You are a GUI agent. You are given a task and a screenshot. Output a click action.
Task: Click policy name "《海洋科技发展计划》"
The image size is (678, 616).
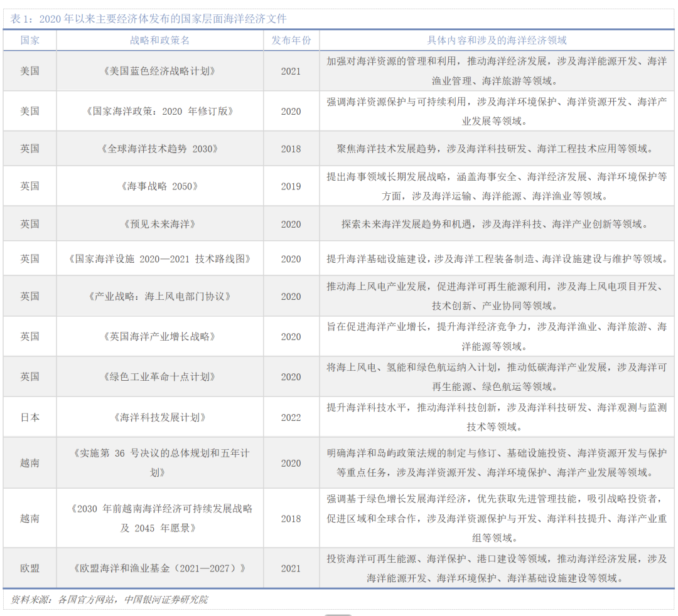[159, 417]
